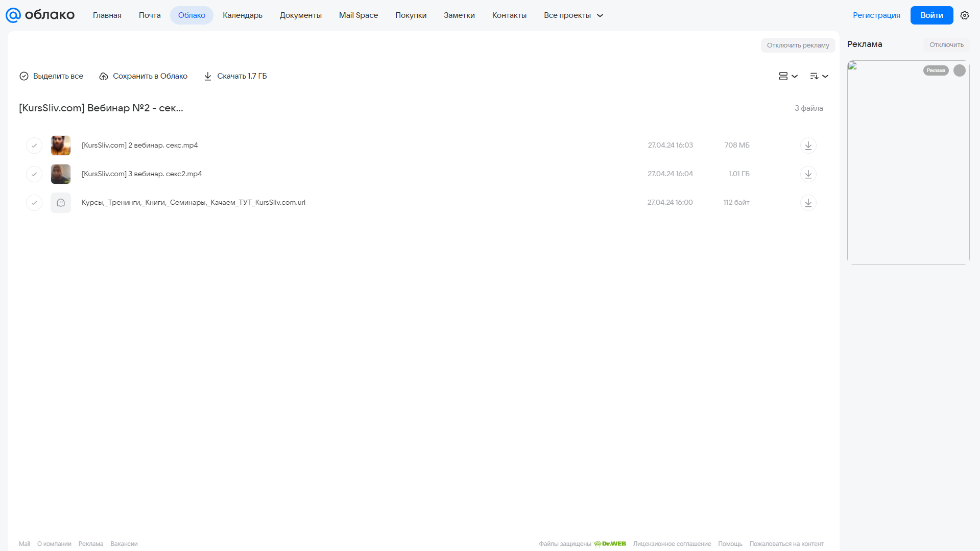Screen dimensions: 980x551
Task: Click Скачать 1.7 ГБ
Action: point(235,76)
